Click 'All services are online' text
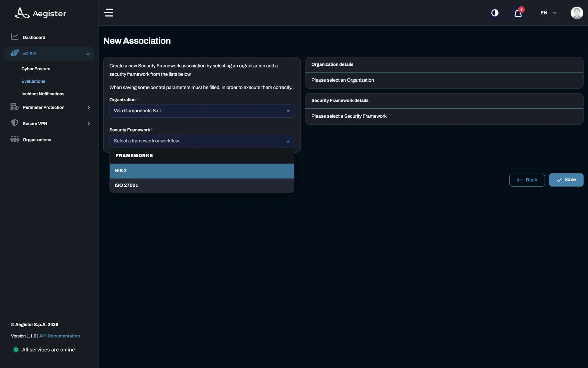This screenshot has width=588, height=368. pyautogui.click(x=49, y=350)
